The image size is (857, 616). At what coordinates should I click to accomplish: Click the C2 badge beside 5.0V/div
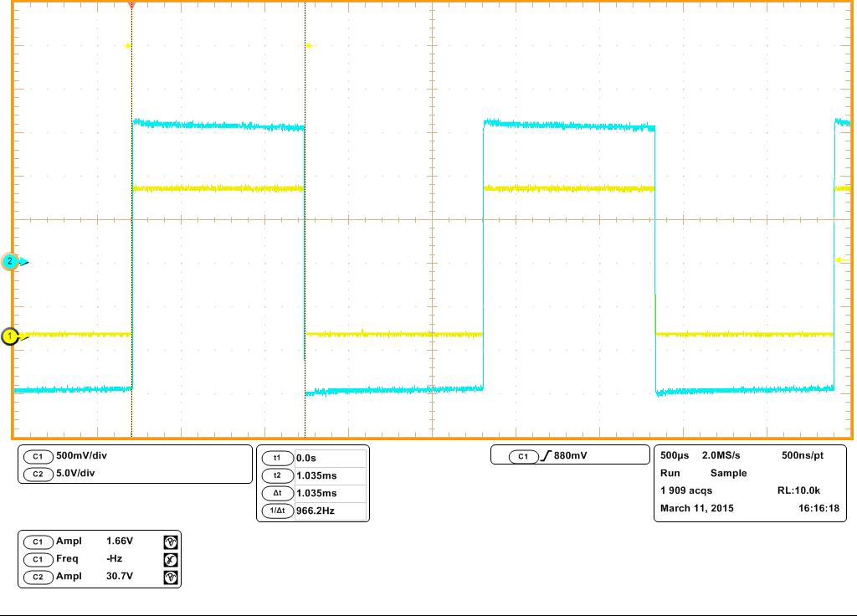pos(38,474)
